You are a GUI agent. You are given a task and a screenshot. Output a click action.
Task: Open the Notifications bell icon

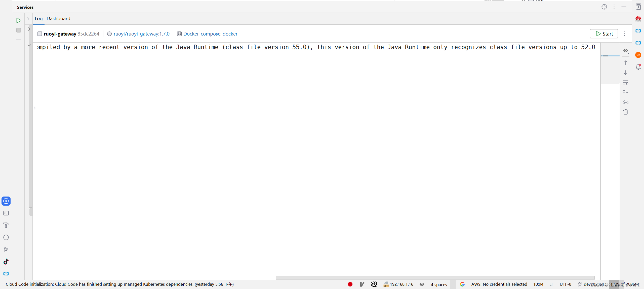638,67
